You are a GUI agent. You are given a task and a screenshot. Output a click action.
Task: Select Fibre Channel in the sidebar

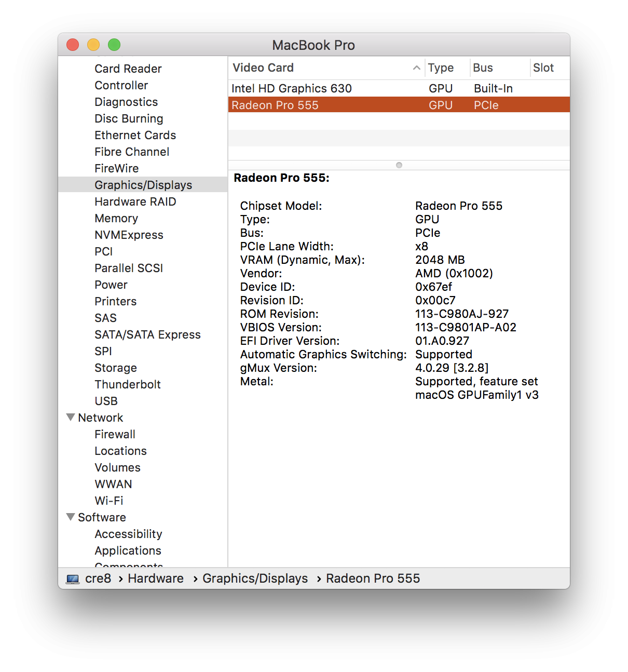pyautogui.click(x=132, y=152)
